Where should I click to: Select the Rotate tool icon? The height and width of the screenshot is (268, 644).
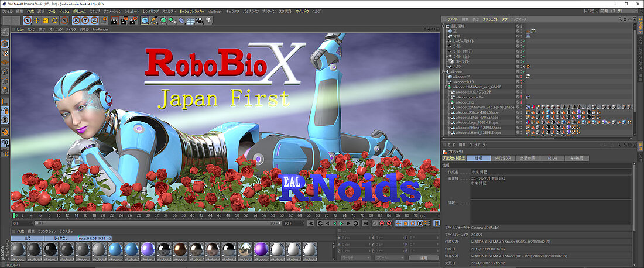coord(53,20)
